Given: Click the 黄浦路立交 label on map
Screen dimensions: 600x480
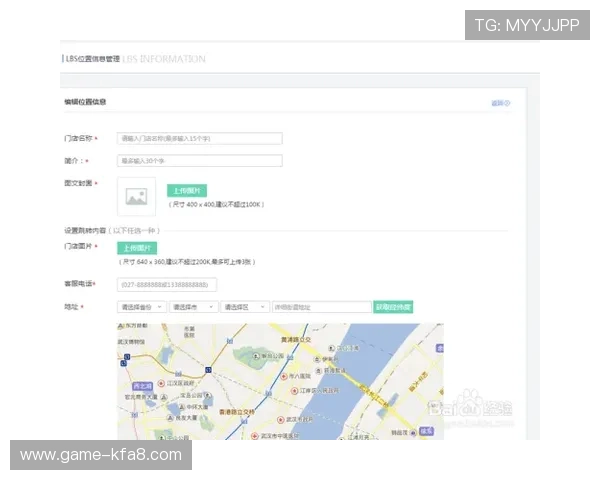Looking at the screenshot, I should coord(296,340).
